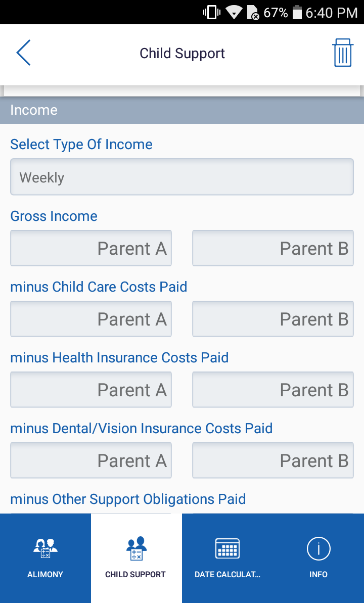The height and width of the screenshot is (603, 364).
Task: Tap the DATE CALCULAT... tab label
Action: (x=227, y=575)
